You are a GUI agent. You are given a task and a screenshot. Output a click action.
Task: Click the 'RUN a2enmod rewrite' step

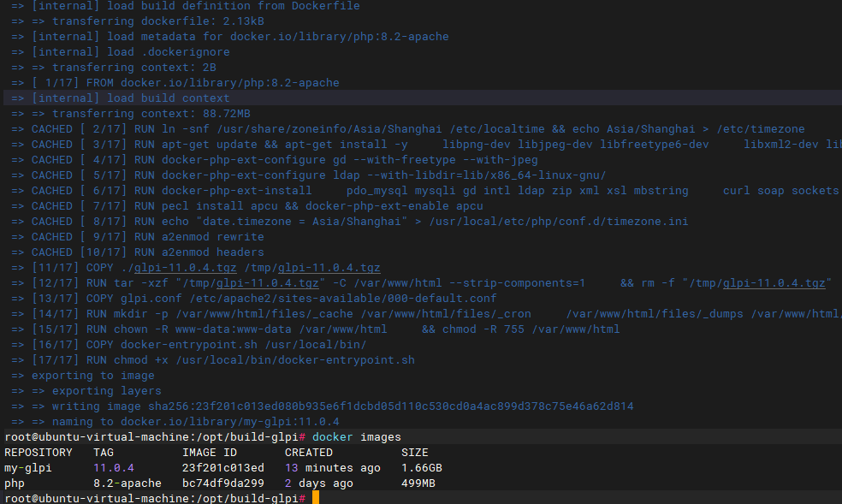click(138, 237)
